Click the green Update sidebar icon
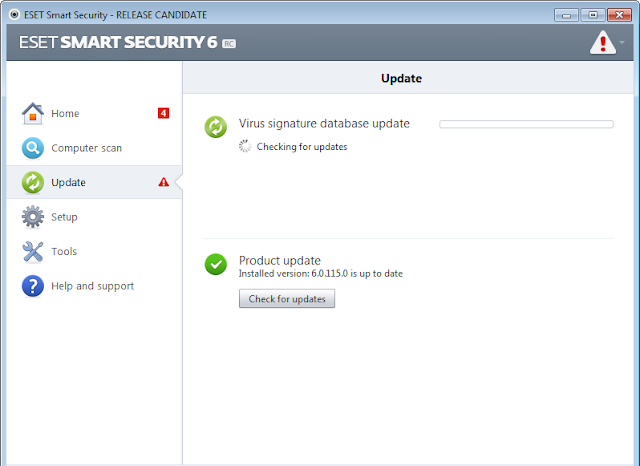The height and width of the screenshot is (466, 640). point(33,182)
